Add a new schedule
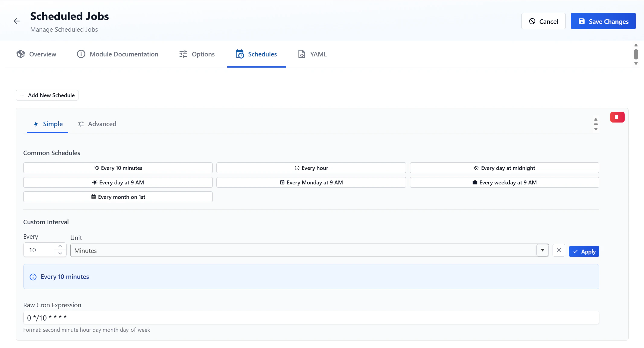The height and width of the screenshot is (348, 644). tap(47, 95)
